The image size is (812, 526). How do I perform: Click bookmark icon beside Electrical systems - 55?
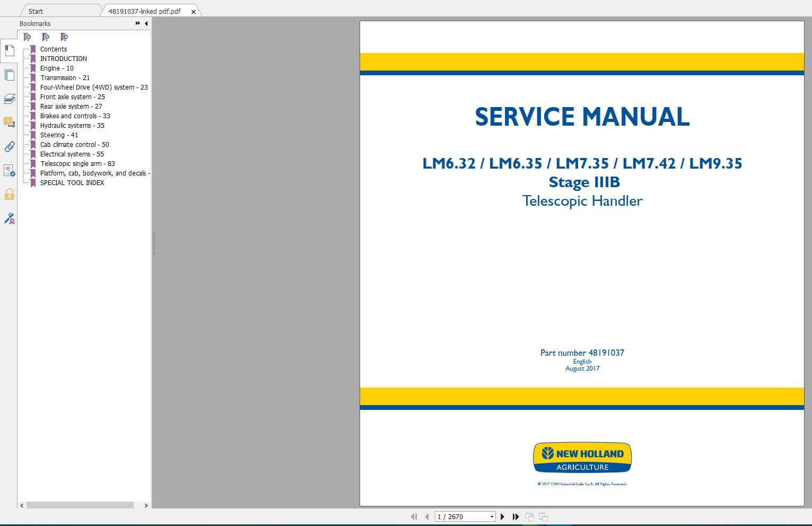[x=33, y=154]
